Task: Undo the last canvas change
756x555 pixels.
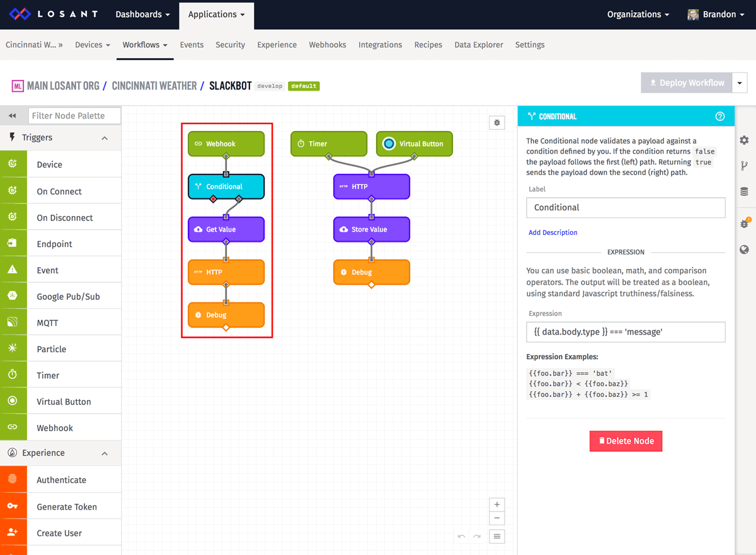Action: 461,537
